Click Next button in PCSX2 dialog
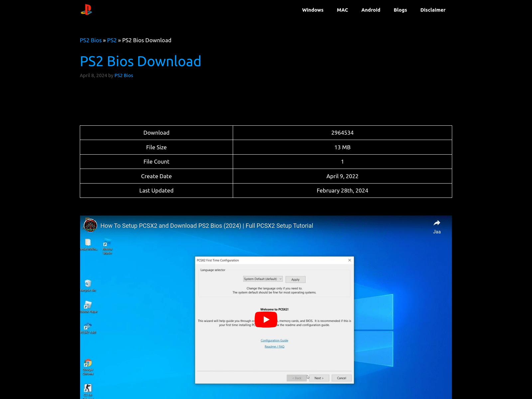Viewport: 532px width, 399px height. (319, 378)
